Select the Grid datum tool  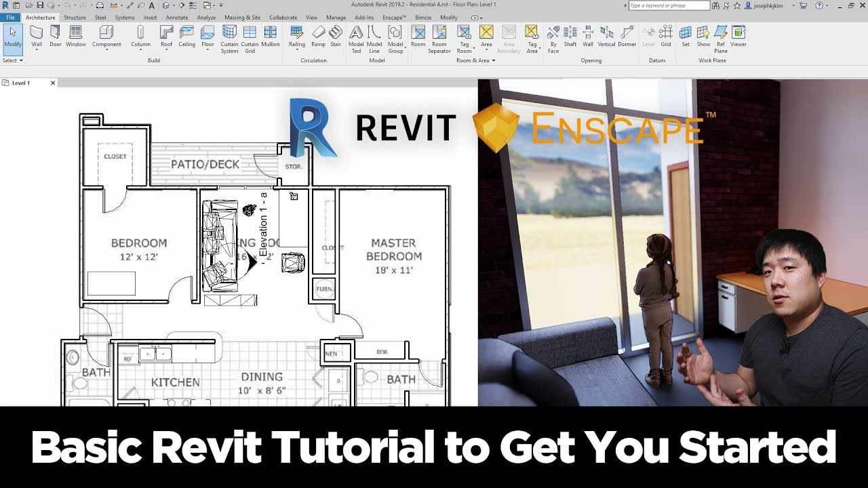pyautogui.click(x=666, y=37)
